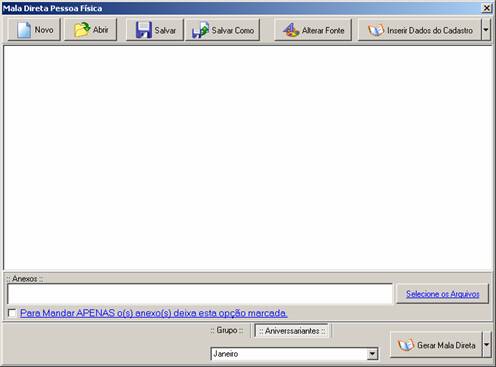Click the Novo button label
Viewport: 496px width, 367px height.
[x=44, y=30]
